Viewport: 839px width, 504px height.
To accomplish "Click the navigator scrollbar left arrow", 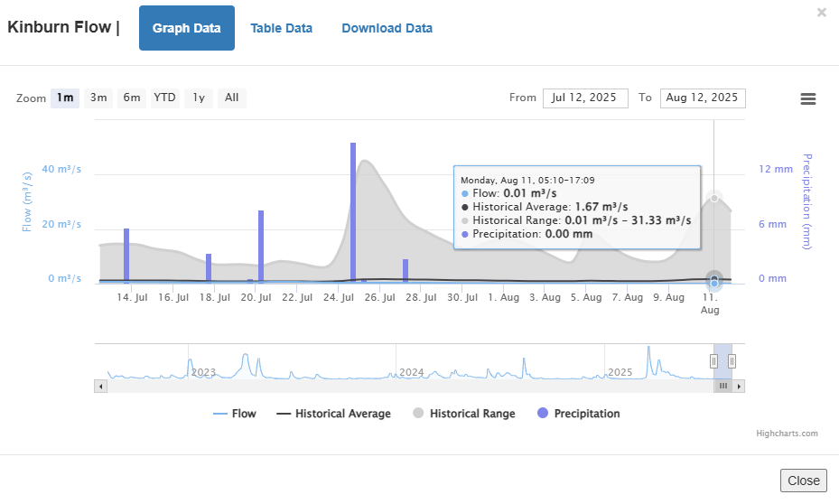I will coord(100,386).
